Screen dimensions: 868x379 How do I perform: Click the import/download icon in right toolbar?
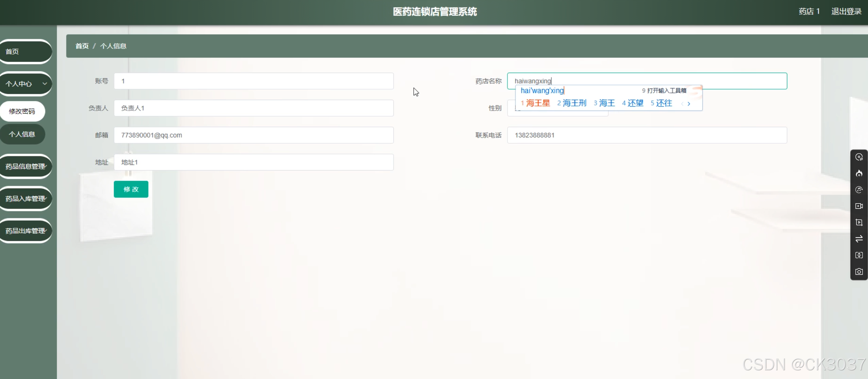coord(859,255)
